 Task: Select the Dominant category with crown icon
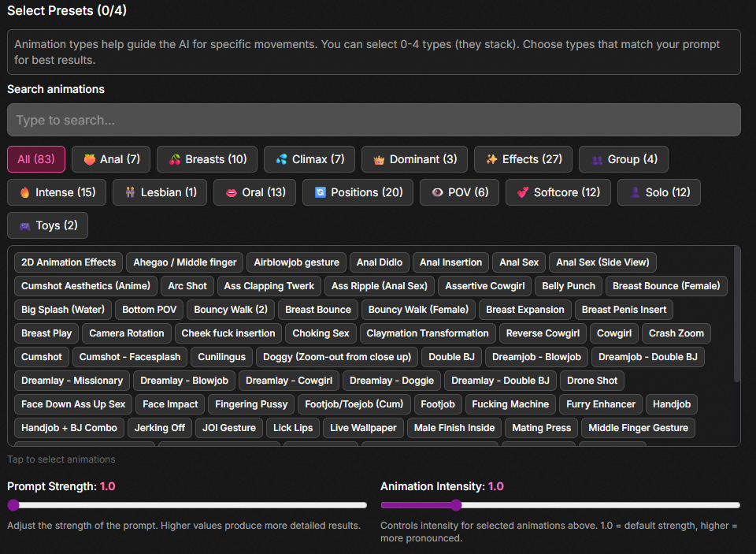[414, 159]
